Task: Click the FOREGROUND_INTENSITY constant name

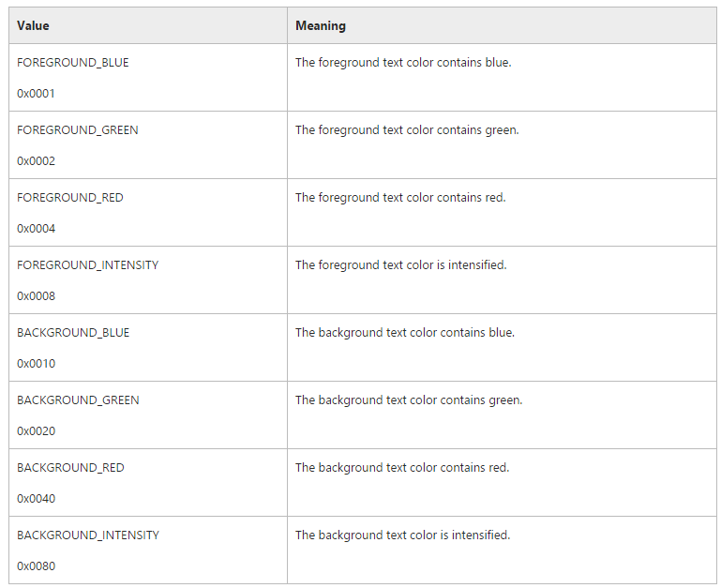Action: (88, 265)
